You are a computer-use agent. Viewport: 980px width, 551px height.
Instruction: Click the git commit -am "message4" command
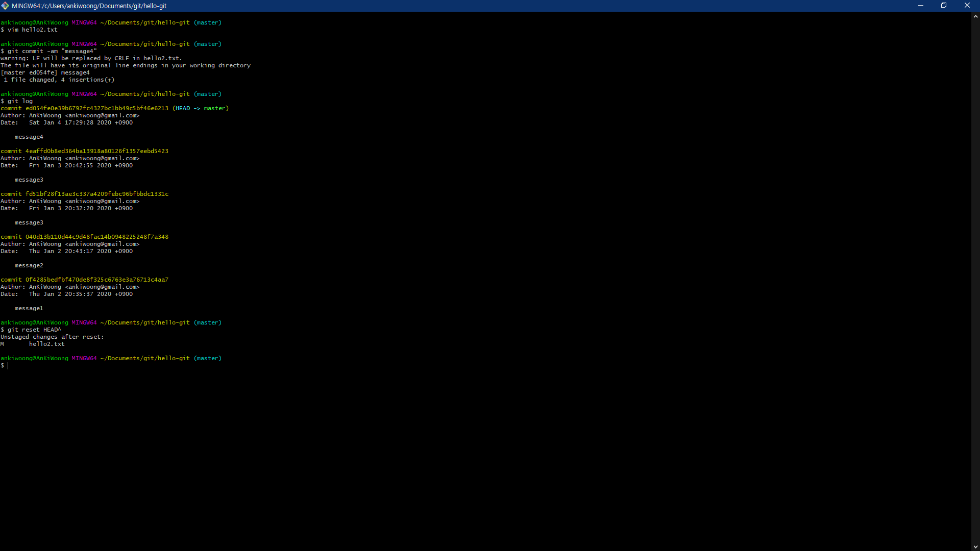point(52,51)
